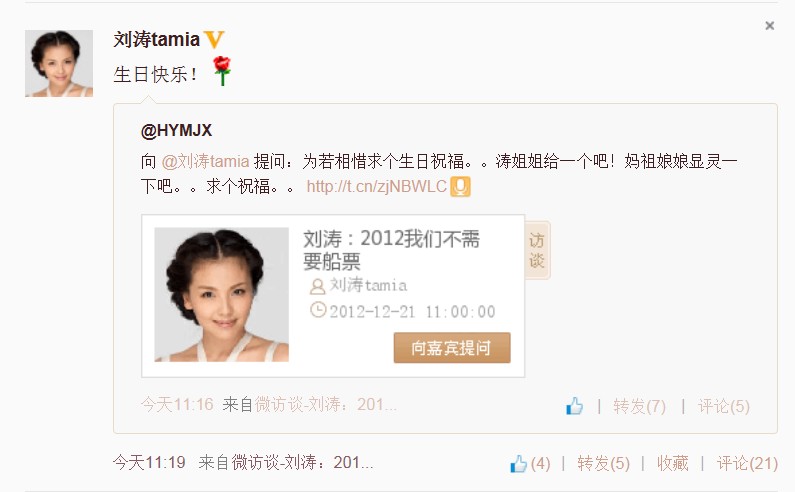This screenshot has width=795, height=492.
Task: Open the 访谈 side tab on the card
Action: coord(537,250)
